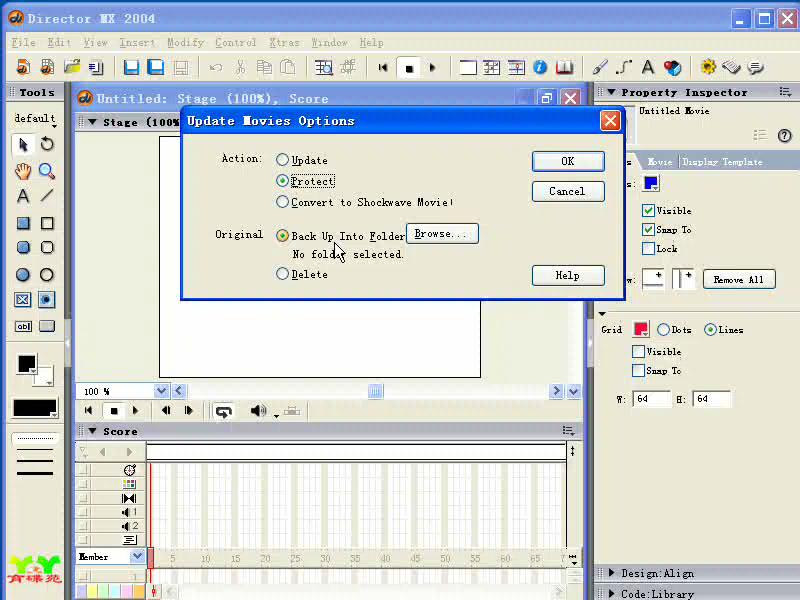Open the Xtras menu
The width and height of the screenshot is (800, 600).
[284, 43]
